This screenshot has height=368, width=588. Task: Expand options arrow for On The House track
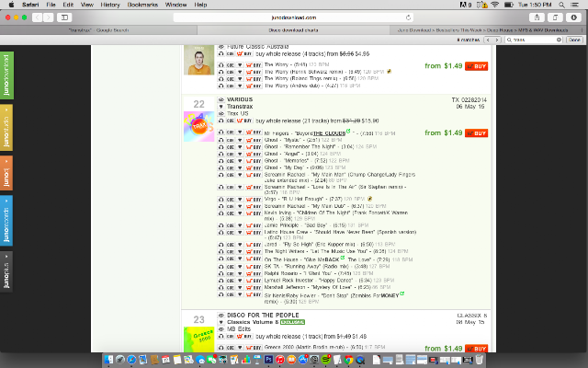tap(240, 259)
